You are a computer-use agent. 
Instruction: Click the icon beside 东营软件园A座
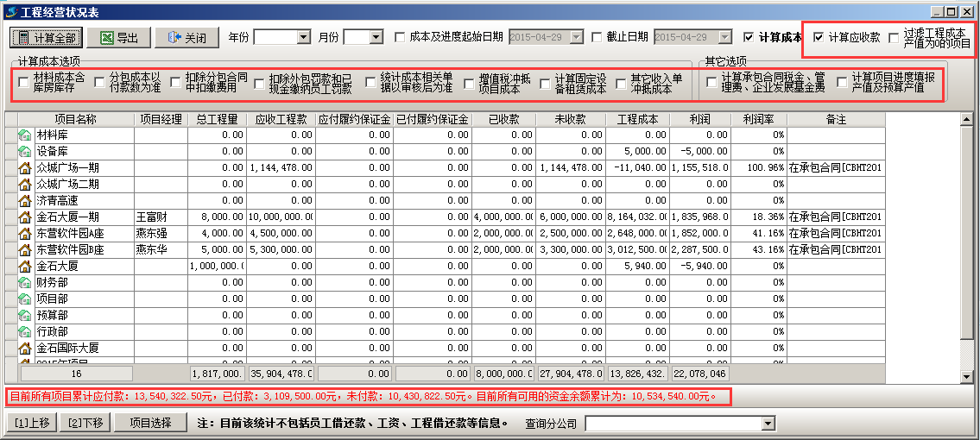pyautogui.click(x=25, y=233)
